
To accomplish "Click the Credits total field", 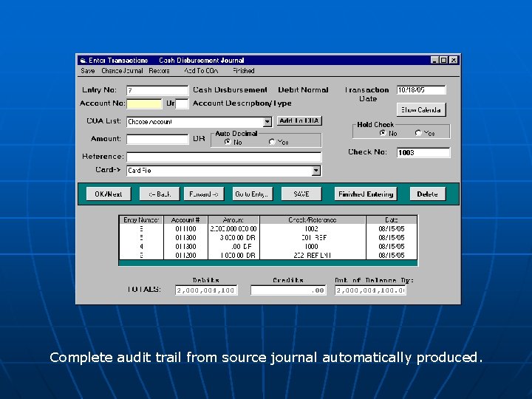I will [x=288, y=290].
